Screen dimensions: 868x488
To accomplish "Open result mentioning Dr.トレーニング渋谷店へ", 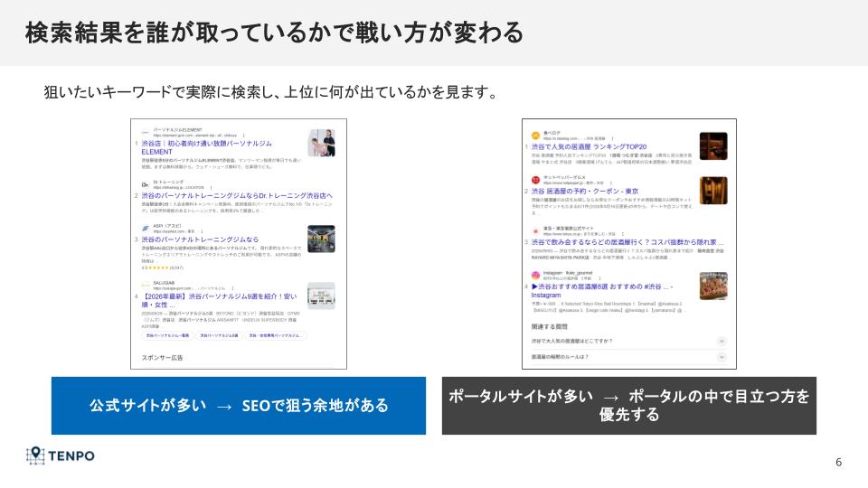I will pos(237,195).
